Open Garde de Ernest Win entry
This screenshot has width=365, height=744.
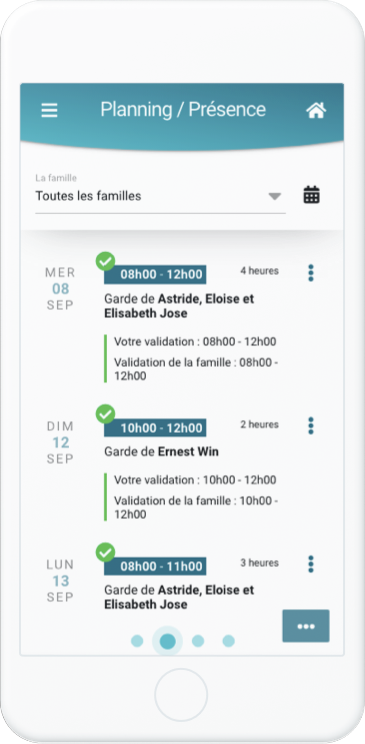[161, 452]
